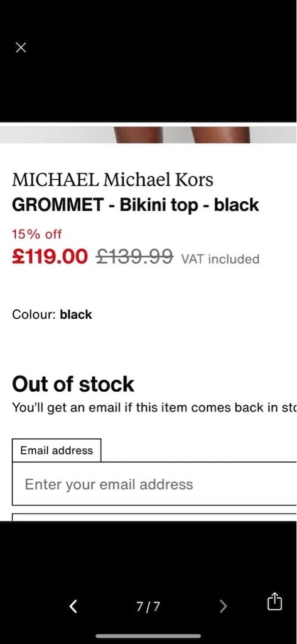Open the MICHAEL Michael Kors brand link
The height and width of the screenshot is (644, 297).
113,180
